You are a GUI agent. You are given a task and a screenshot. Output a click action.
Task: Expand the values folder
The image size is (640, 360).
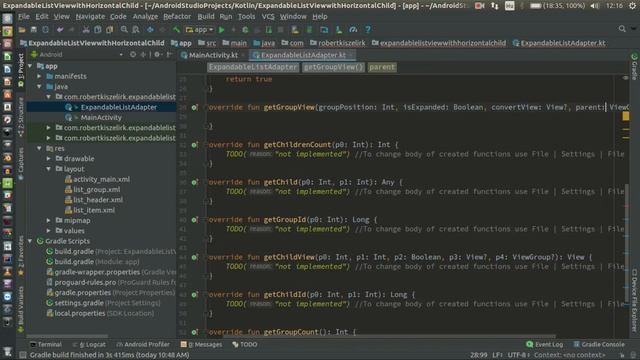click(x=49, y=231)
